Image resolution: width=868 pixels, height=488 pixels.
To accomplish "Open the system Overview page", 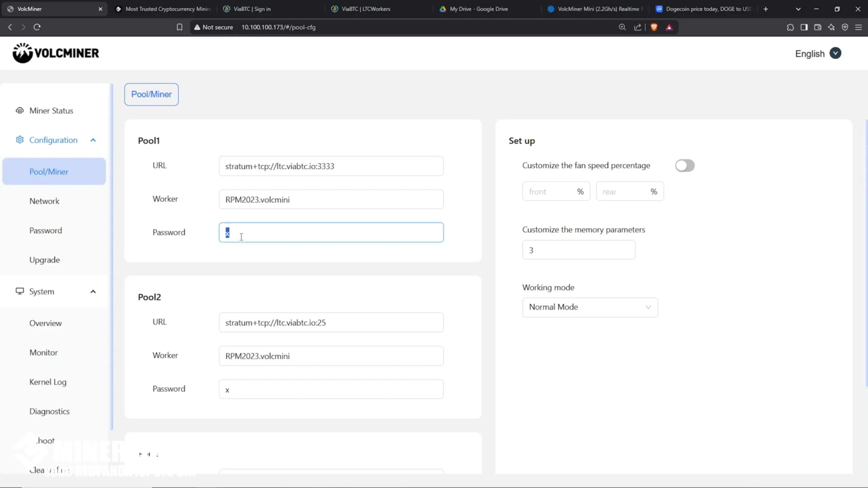I will 45,323.
